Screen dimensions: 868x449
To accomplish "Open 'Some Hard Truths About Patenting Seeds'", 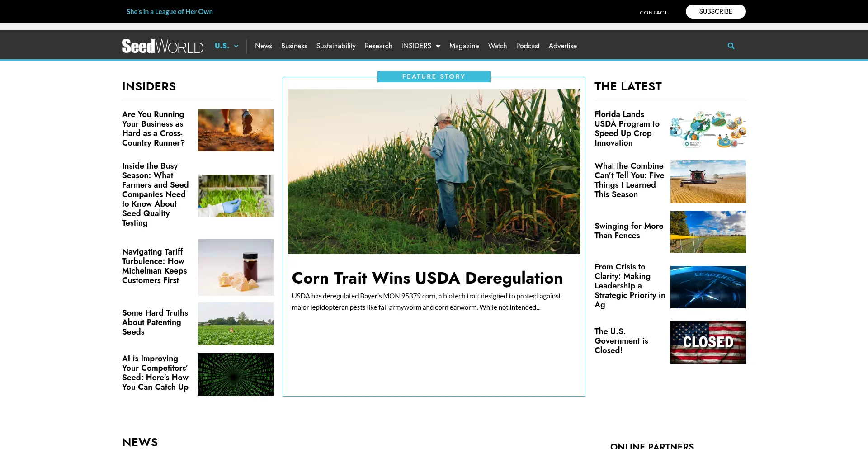I will (x=155, y=322).
